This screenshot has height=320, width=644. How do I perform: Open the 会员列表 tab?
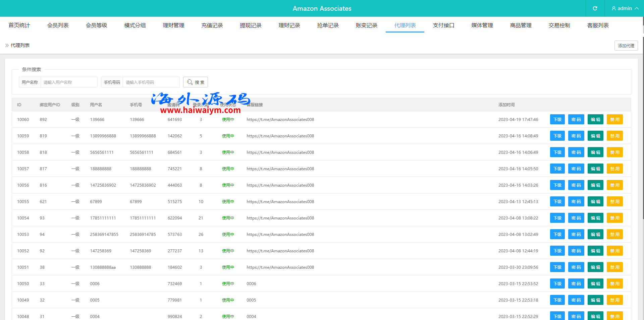58,25
